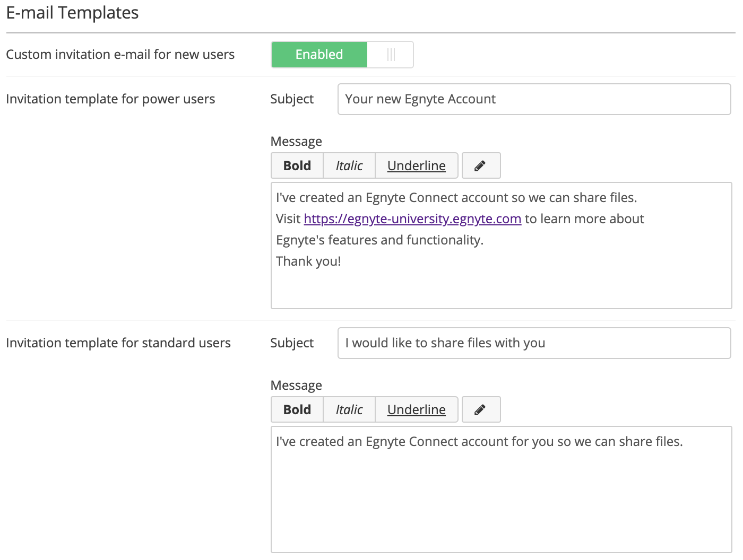
Task: Click the pencil icon in power users message toolbar
Action: point(481,165)
